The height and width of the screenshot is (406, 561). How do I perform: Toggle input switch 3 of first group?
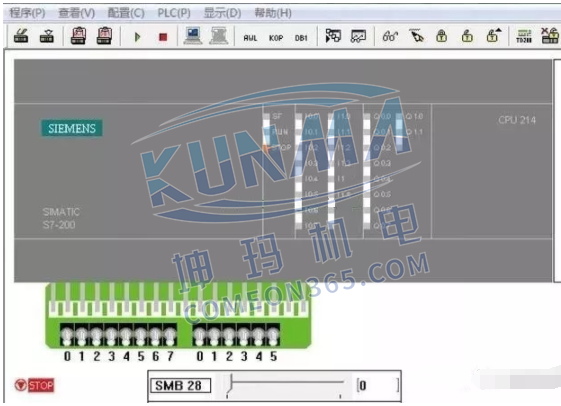[111, 336]
